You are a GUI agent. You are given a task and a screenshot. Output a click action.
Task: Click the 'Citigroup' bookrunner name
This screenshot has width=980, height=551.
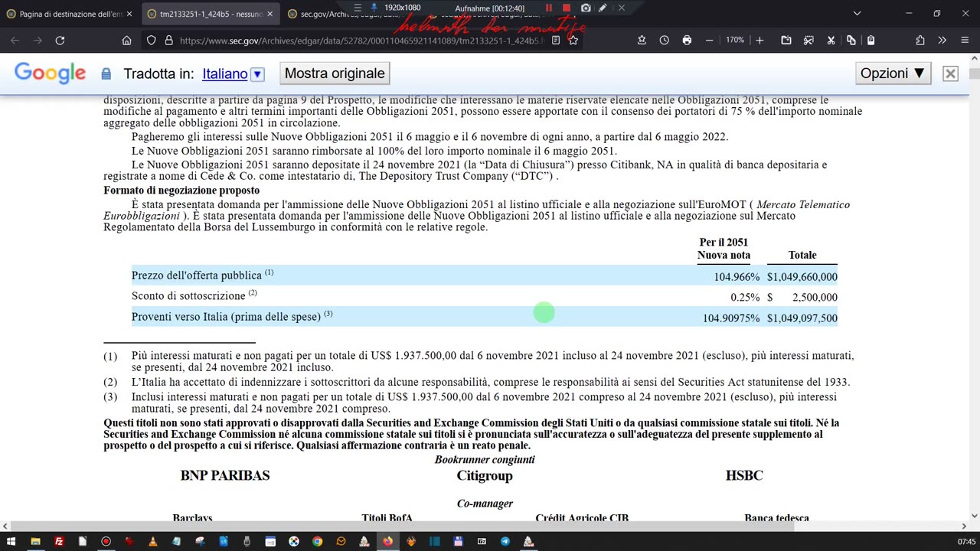pos(485,476)
